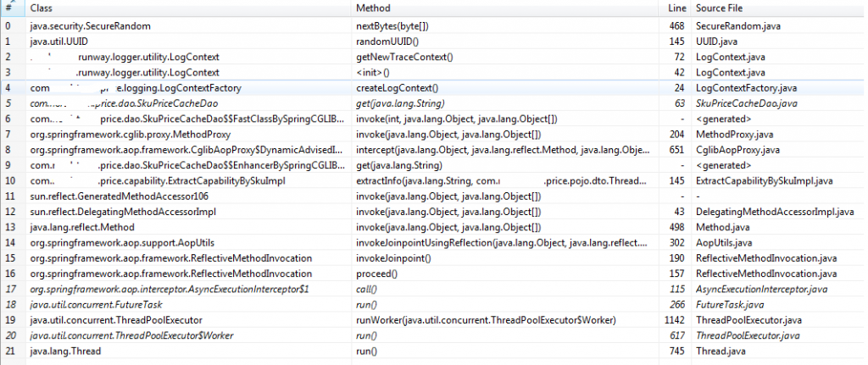Select sun.reflect.GeneratedMethodAccessor106 row

click(433, 196)
